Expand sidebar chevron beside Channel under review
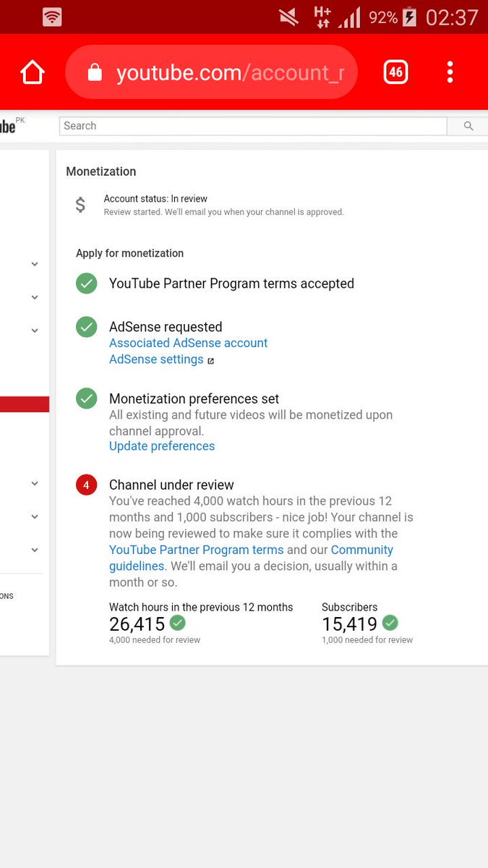 point(35,483)
